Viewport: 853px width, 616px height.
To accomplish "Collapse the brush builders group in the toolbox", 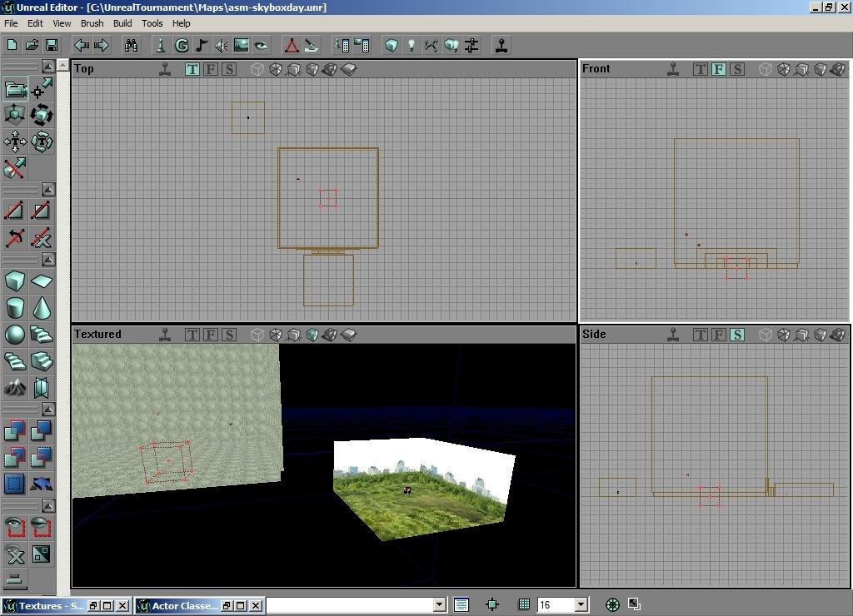I will pos(48,261).
